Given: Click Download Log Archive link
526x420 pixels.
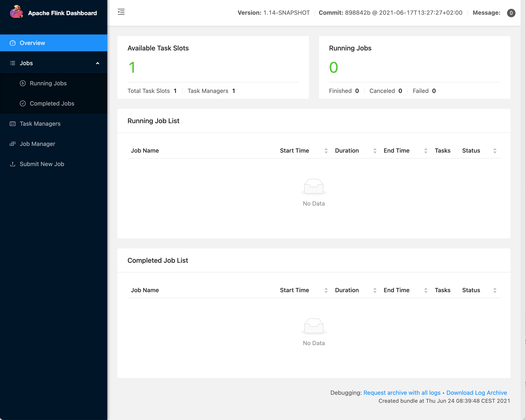Looking at the screenshot, I should [477, 393].
